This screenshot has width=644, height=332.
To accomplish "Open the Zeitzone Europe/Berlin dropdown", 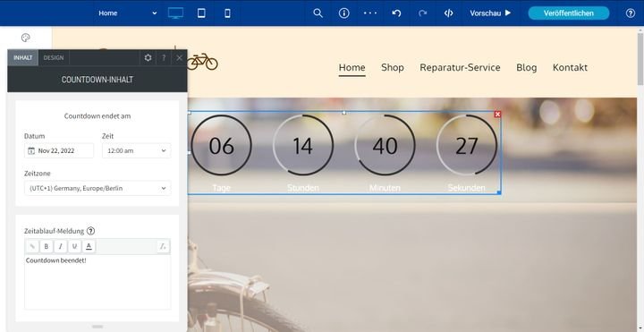I will 97,188.
